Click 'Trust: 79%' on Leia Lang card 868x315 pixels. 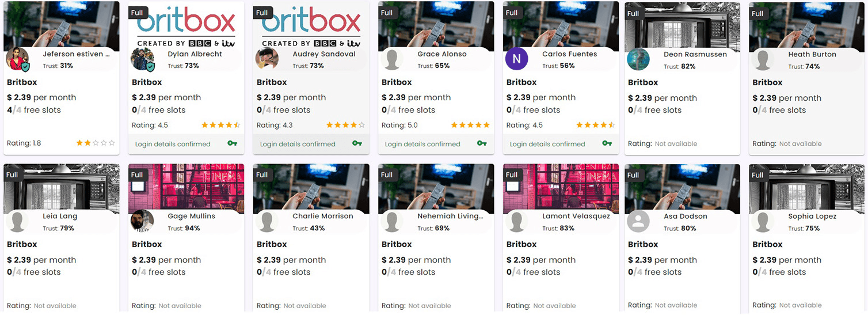59,228
